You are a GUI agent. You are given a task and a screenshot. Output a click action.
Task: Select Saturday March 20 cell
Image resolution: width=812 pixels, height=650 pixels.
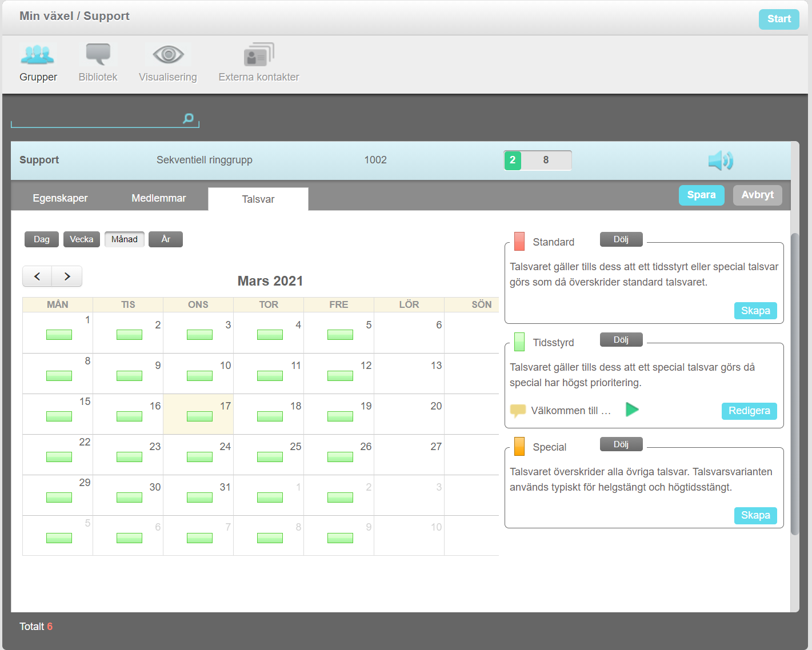[409, 414]
